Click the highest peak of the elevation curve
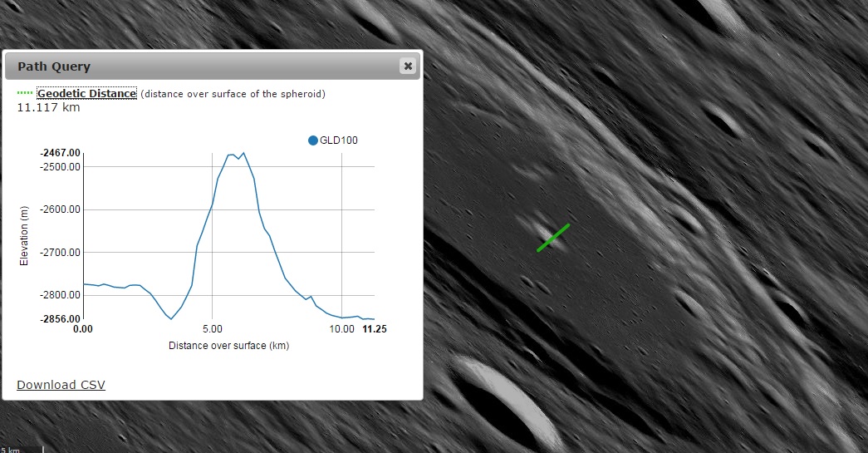Viewport: 868px width, 453px height. (x=243, y=153)
